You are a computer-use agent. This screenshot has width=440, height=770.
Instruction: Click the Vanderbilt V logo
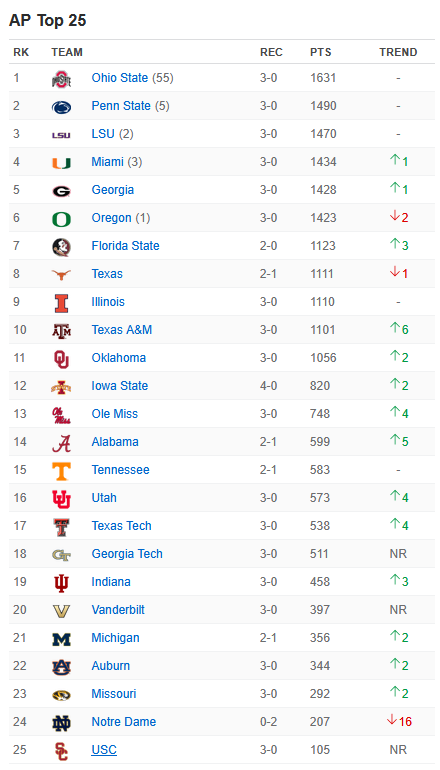(61, 610)
